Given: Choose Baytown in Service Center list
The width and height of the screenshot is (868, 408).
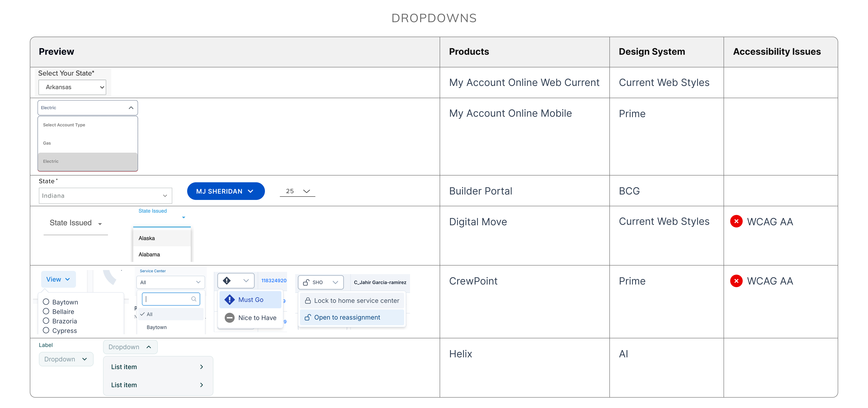Looking at the screenshot, I should point(171,327).
